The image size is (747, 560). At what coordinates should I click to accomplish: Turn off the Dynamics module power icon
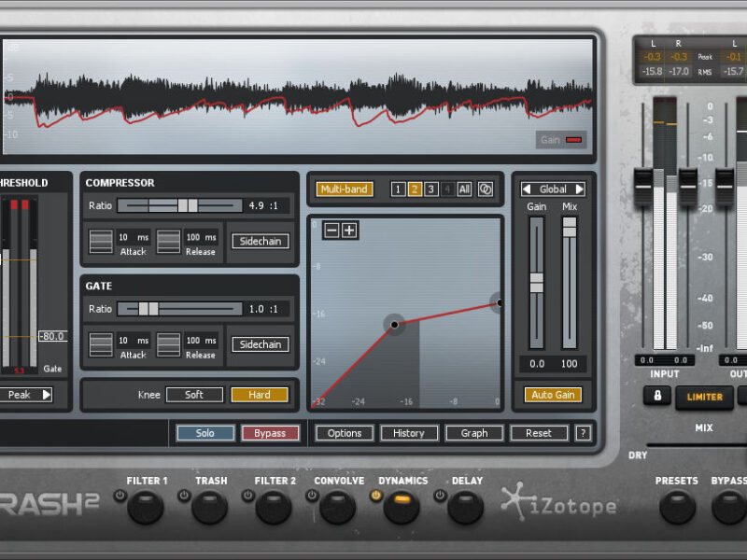pos(376,496)
